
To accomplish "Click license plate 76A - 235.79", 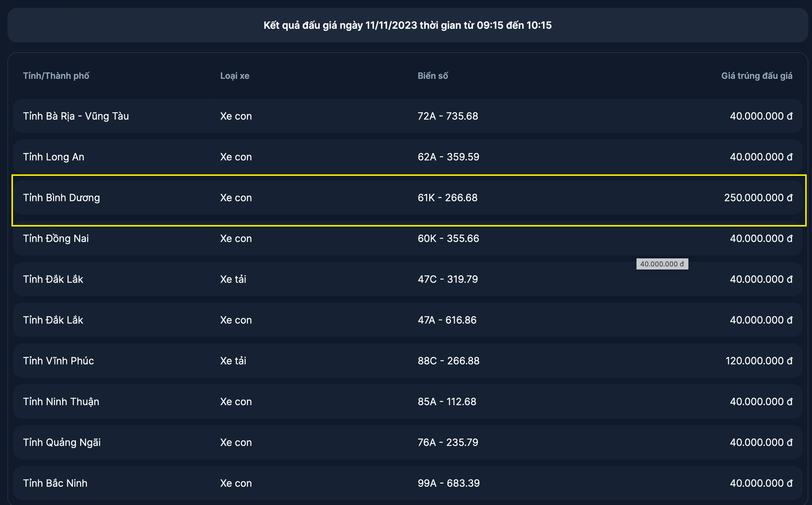I will pos(448,443).
